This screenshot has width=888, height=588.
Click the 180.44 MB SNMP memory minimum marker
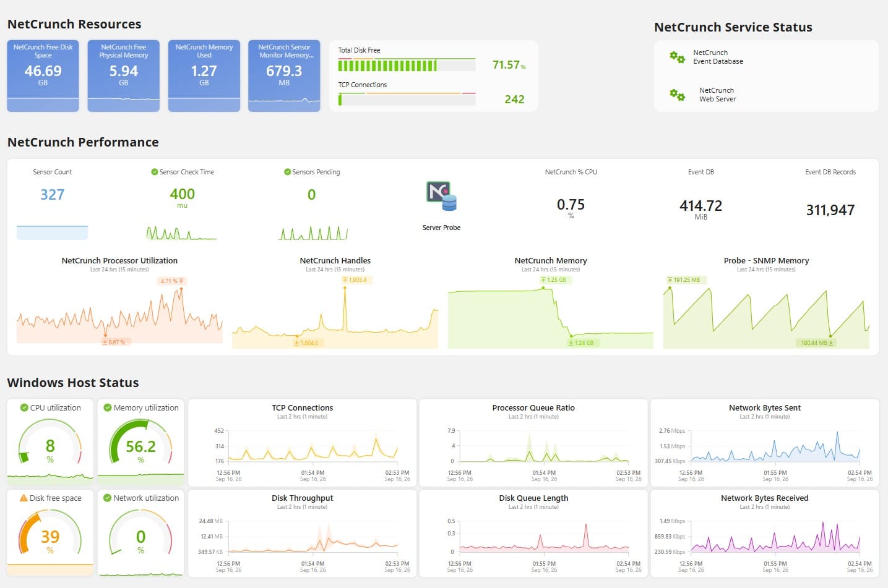[817, 343]
